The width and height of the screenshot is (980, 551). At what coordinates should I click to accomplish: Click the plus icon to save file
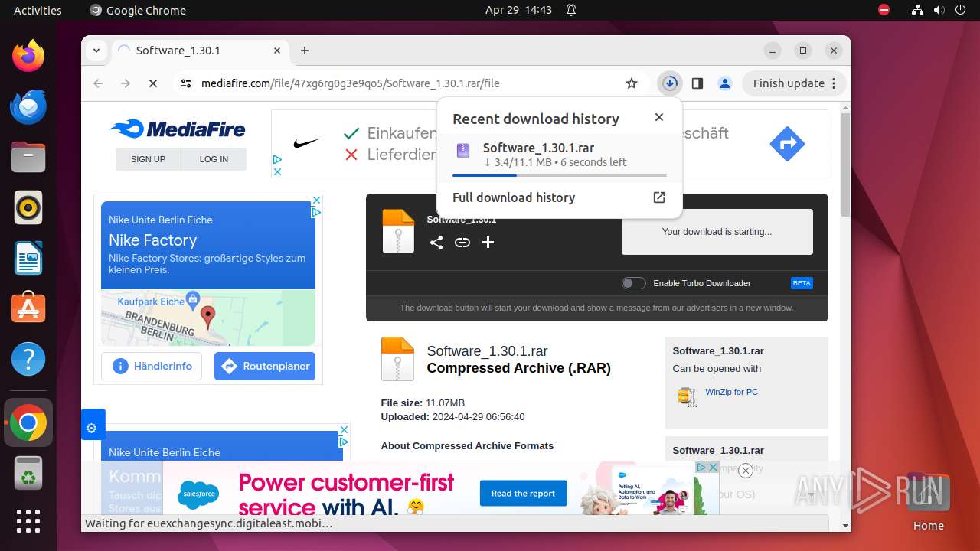pos(488,243)
